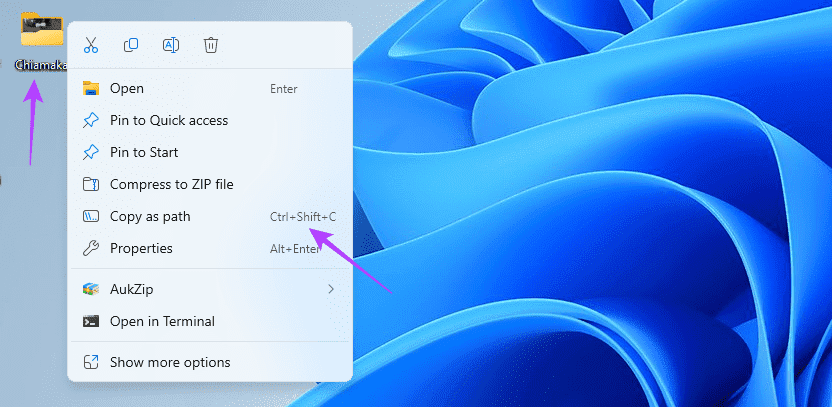Click the Delete trash can icon

coord(210,45)
